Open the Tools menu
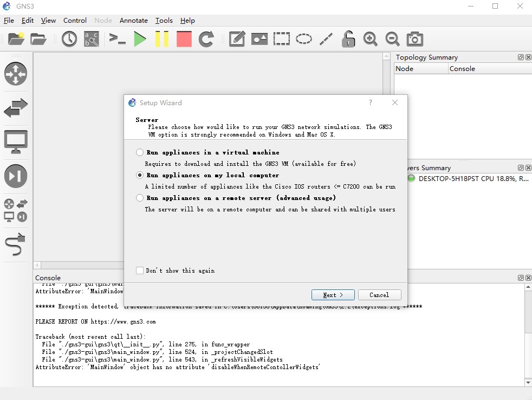This screenshot has height=400, width=532. (164, 21)
